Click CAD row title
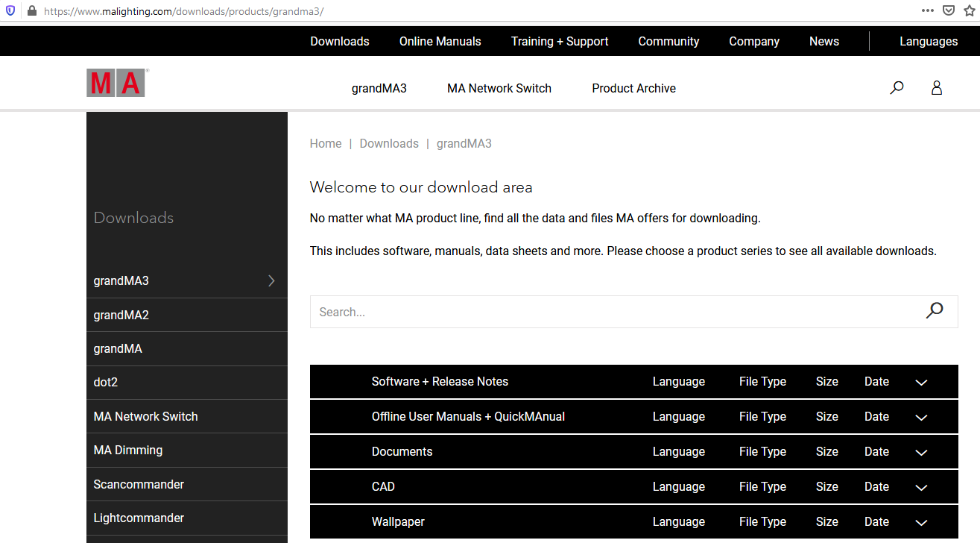 pos(383,486)
